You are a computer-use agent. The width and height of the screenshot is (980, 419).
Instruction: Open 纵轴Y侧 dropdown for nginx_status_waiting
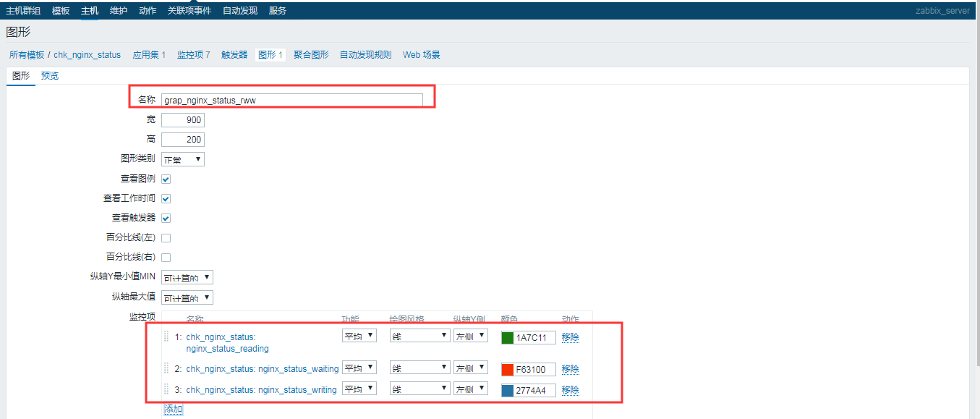[x=471, y=368]
